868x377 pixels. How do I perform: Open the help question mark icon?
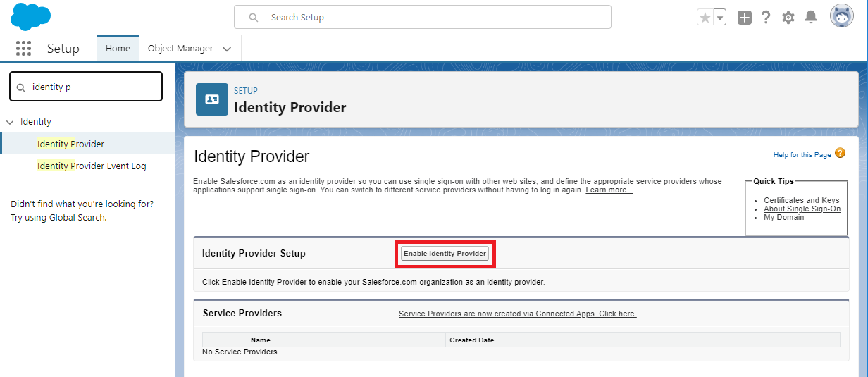(x=766, y=18)
